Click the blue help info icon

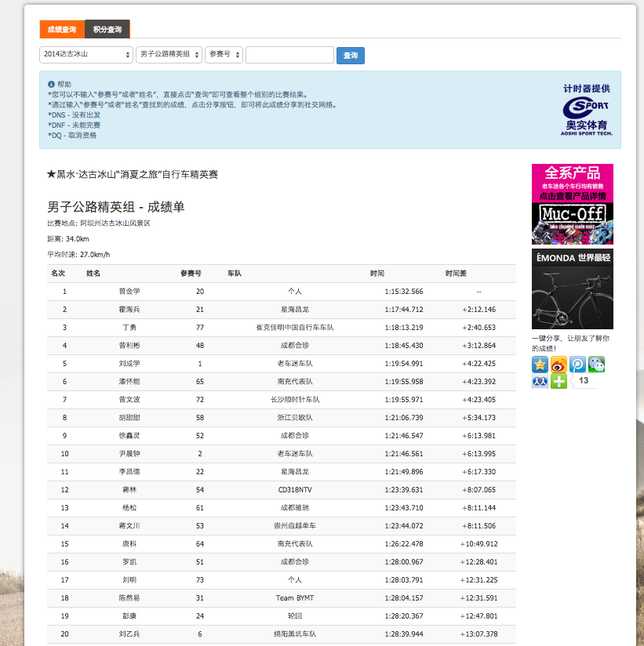click(x=51, y=84)
